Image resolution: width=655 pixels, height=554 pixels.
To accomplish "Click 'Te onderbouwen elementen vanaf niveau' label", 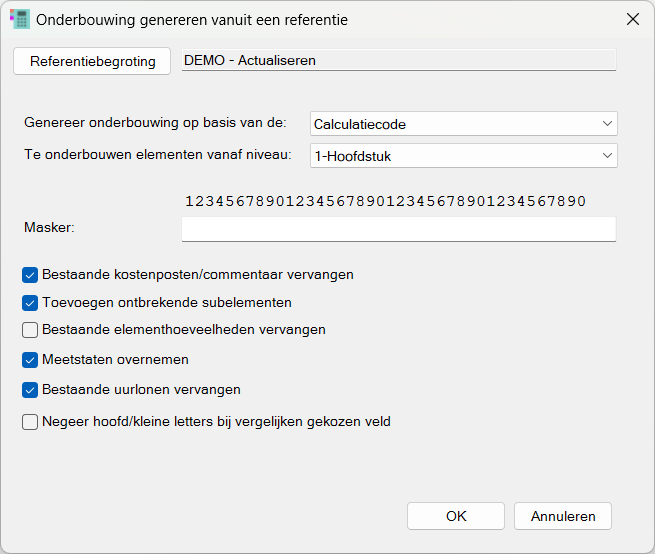I will (158, 155).
